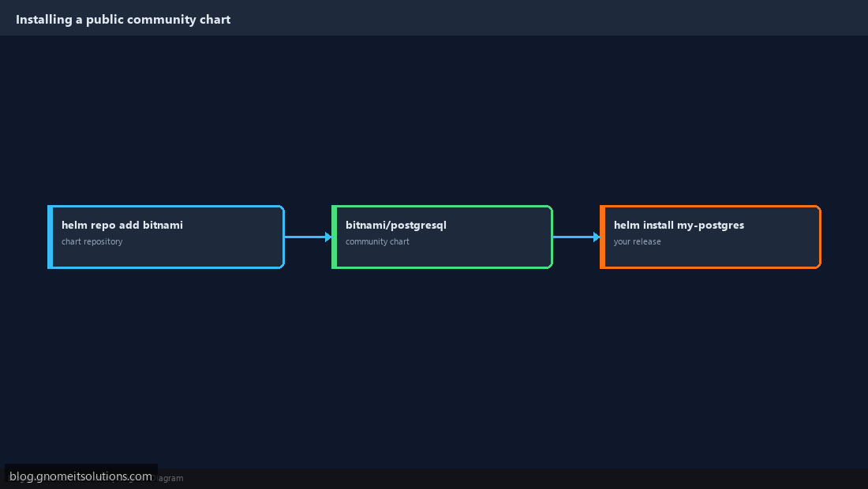This screenshot has width=868, height=489.
Task: Click the 'helm repo add bitnami' node title
Action: [x=122, y=225]
